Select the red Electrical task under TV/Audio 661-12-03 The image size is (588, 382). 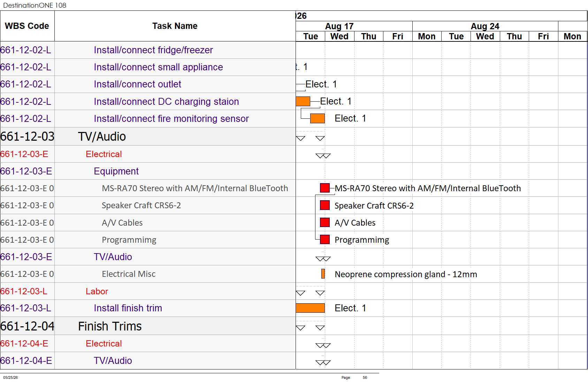tap(104, 154)
